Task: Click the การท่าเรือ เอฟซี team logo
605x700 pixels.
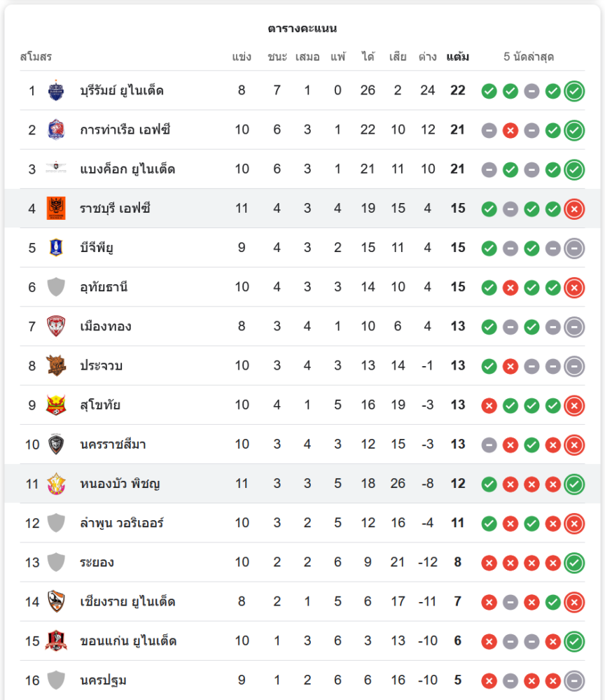Action: [56, 129]
